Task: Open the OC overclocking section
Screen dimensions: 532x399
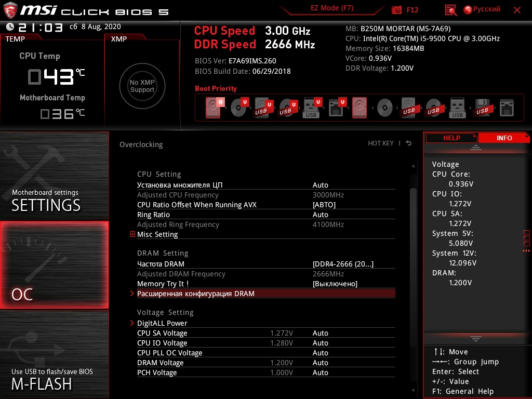Action: coord(54,265)
